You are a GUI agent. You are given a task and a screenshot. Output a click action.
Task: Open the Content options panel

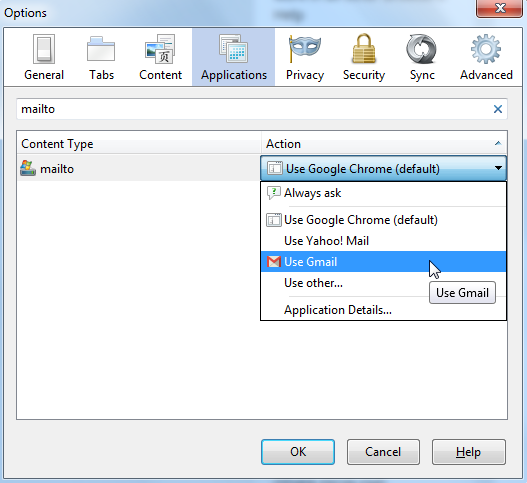[160, 57]
